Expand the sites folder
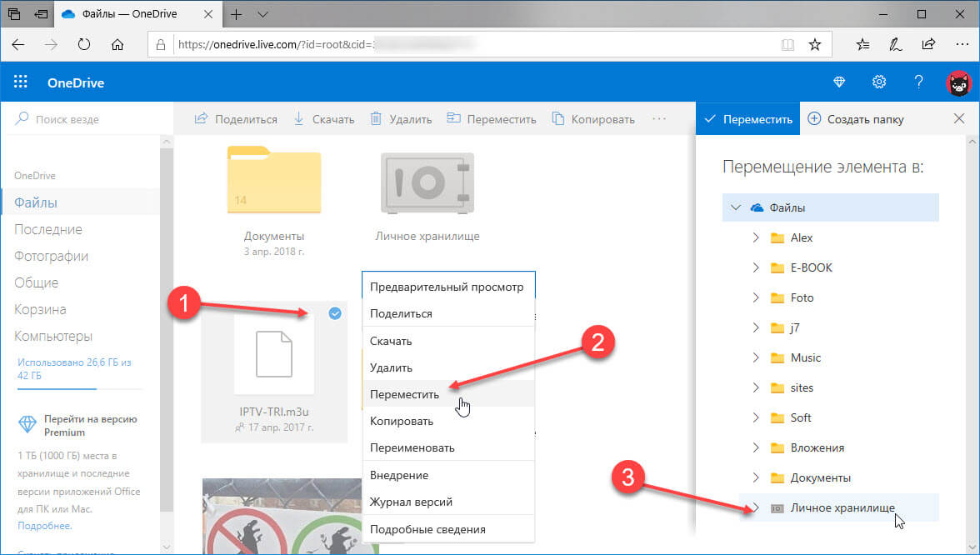Viewport: 980px width, 555px height. [756, 387]
